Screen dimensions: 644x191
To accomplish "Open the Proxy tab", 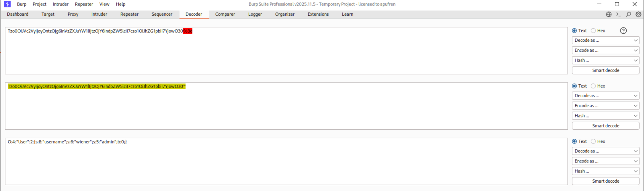I will coord(73,14).
